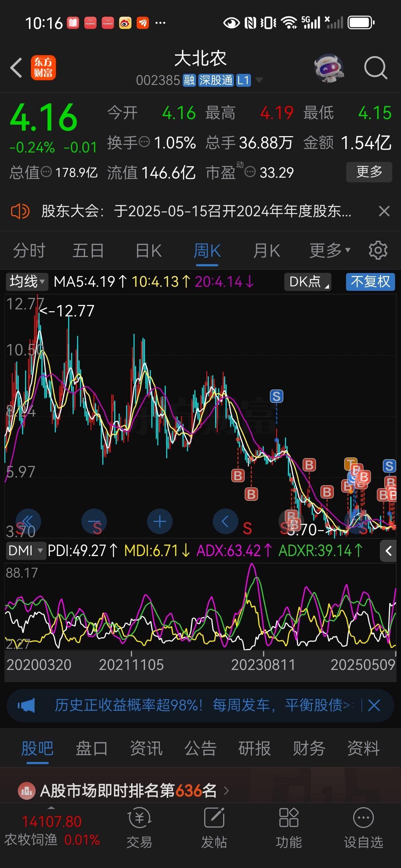Tap the 融 margin tag
Image resolution: width=401 pixels, height=868 pixels.
[189, 80]
